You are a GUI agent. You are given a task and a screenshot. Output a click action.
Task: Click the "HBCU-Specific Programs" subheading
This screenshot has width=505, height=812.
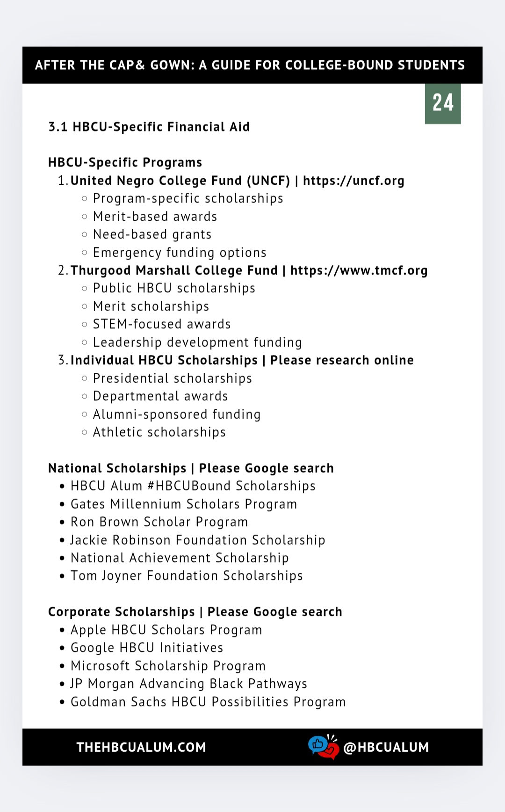(125, 162)
